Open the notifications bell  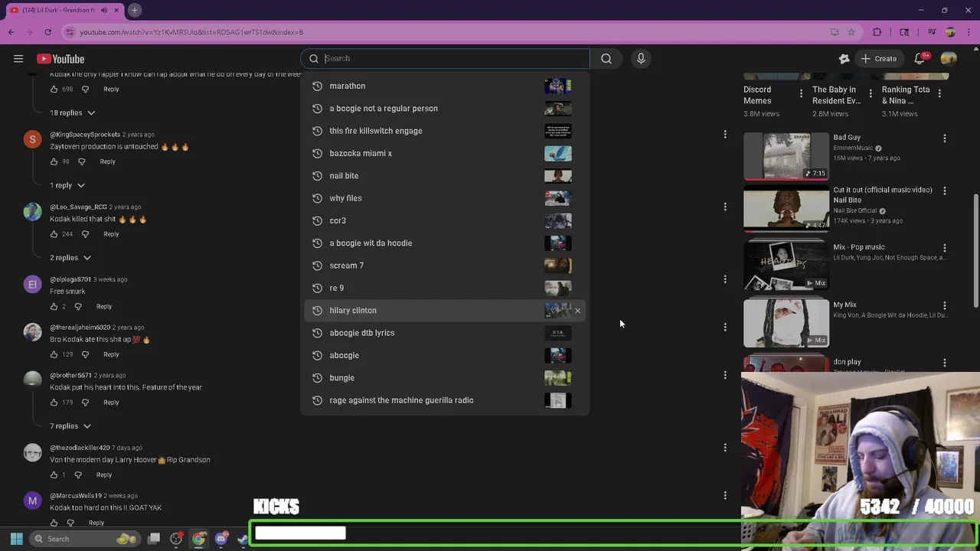(920, 59)
